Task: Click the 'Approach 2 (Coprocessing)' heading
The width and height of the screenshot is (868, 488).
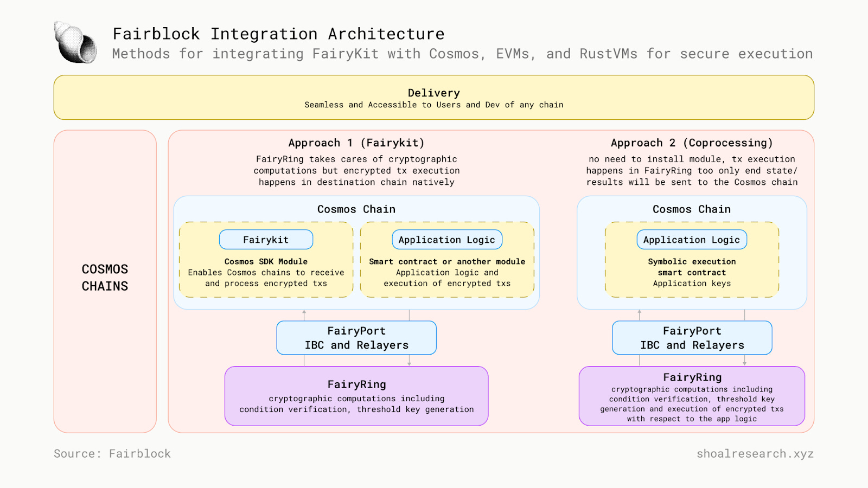Action: tap(692, 143)
